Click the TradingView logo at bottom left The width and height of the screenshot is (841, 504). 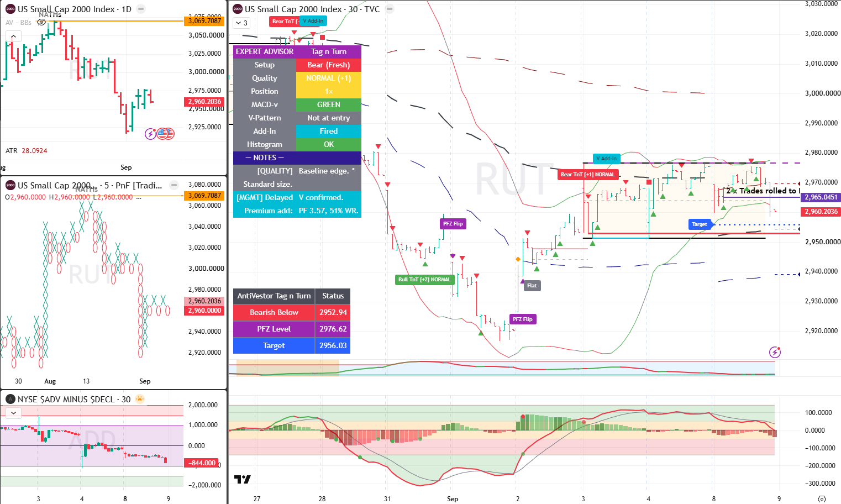tap(242, 479)
